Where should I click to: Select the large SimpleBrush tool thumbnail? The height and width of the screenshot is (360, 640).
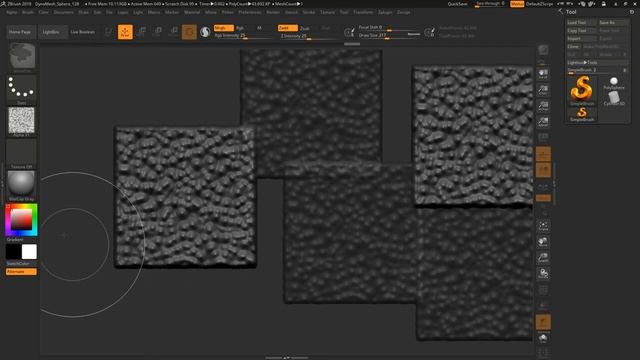(582, 91)
